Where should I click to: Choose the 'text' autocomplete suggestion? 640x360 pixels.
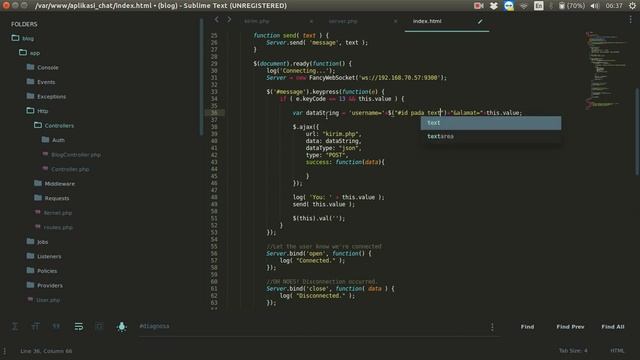(x=491, y=123)
